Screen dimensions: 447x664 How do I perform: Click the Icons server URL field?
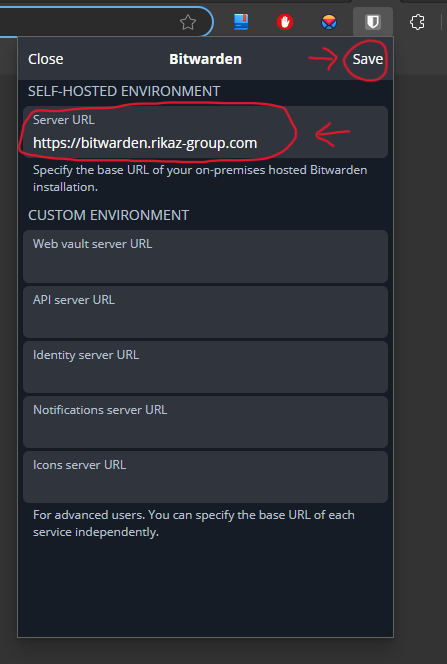[205, 477]
